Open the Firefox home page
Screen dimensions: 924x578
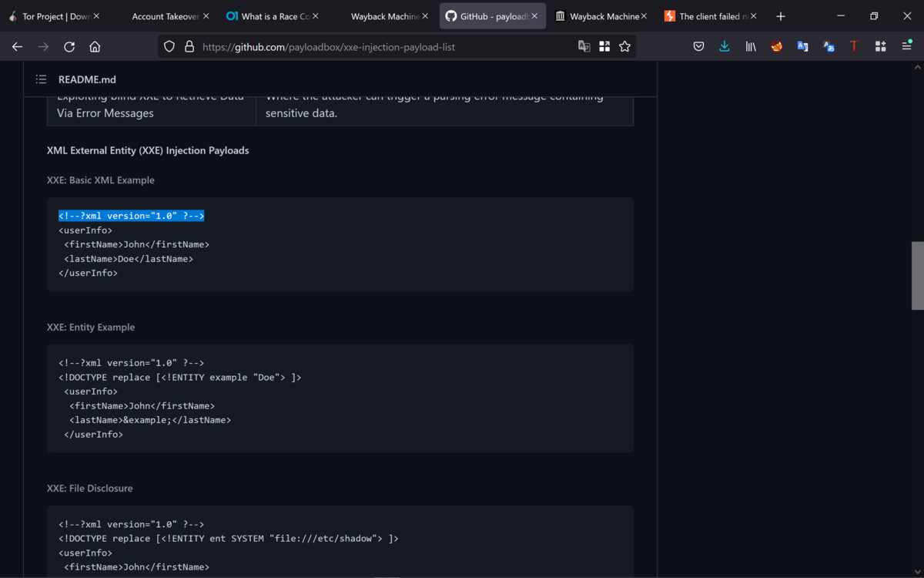click(x=95, y=47)
